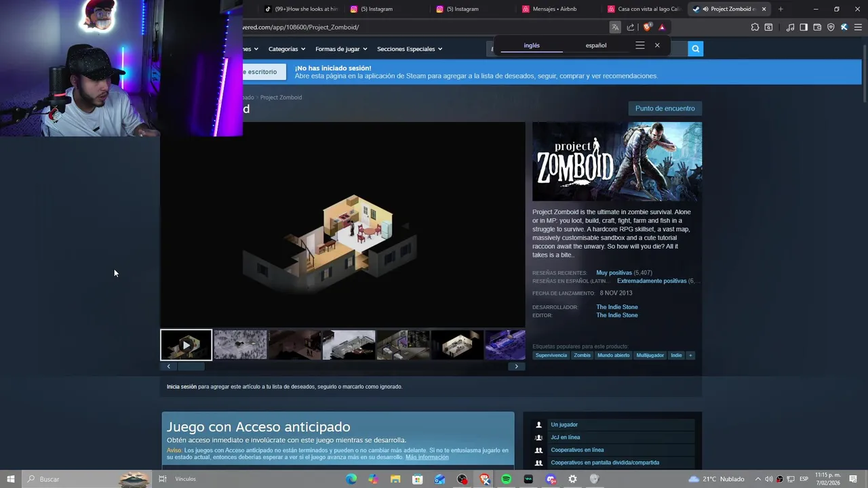
Task: Open File Explorer from the taskbar
Action: point(395,479)
